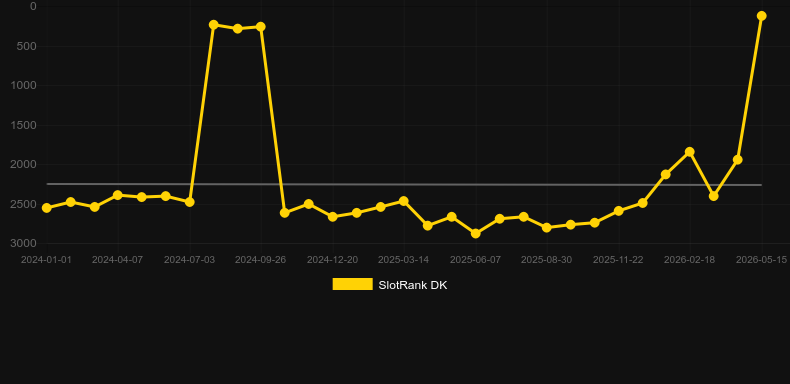The height and width of the screenshot is (384, 790).
Task: Select the data point above 2025-08-30
Action: 547,228
